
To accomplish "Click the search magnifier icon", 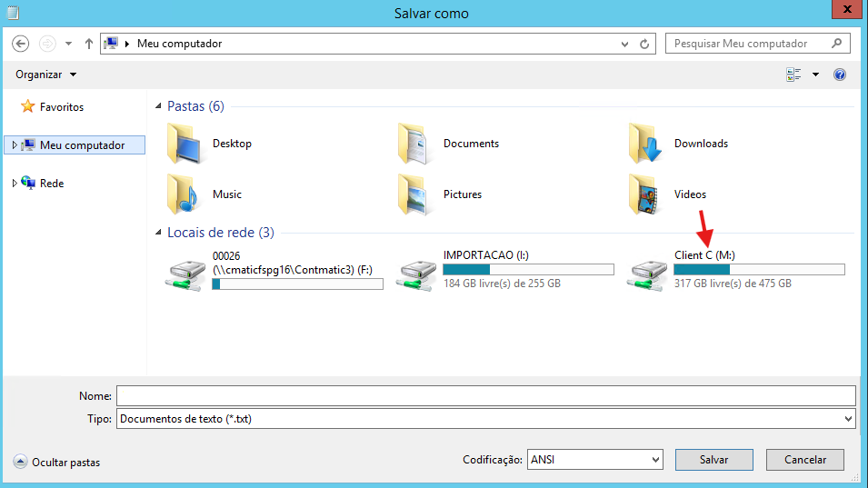I will click(x=836, y=43).
